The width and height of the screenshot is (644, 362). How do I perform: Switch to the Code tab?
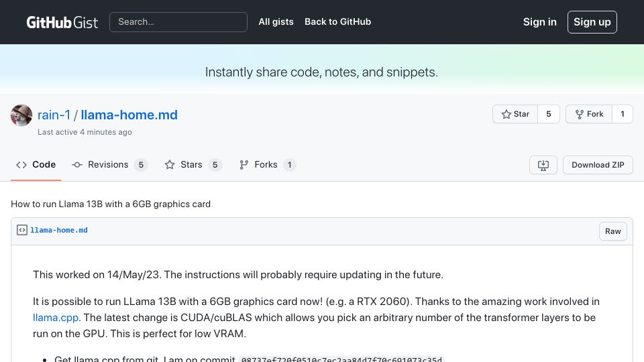click(x=36, y=165)
